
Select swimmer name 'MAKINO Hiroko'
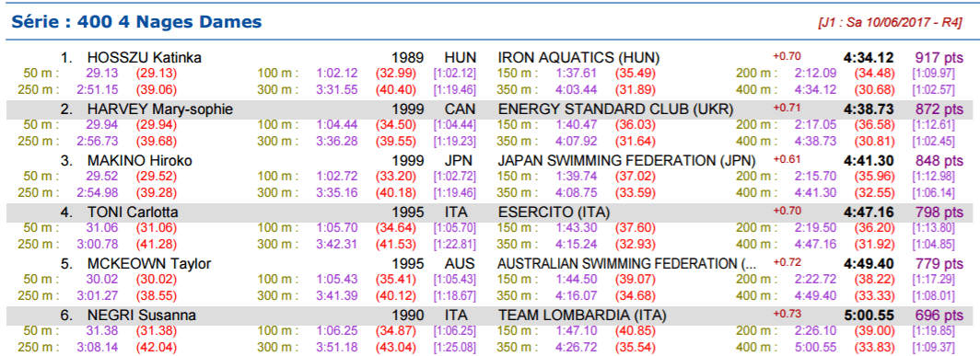point(139,160)
